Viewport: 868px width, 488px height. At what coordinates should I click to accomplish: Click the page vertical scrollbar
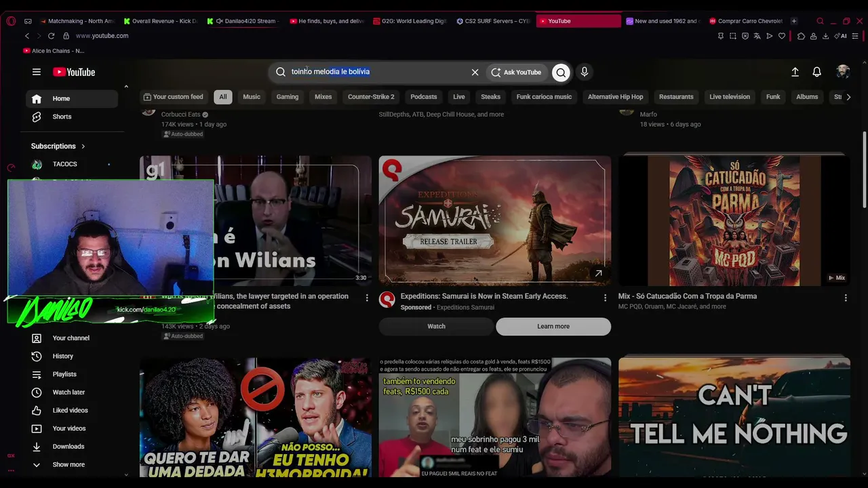(864, 169)
